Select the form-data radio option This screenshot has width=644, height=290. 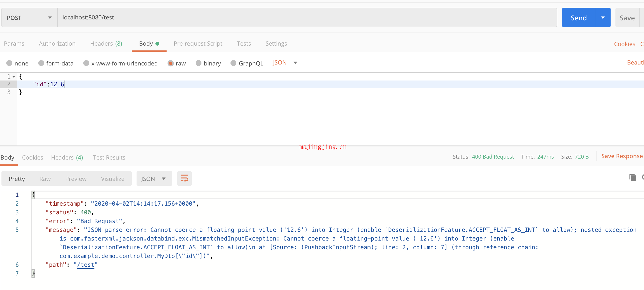(x=41, y=63)
